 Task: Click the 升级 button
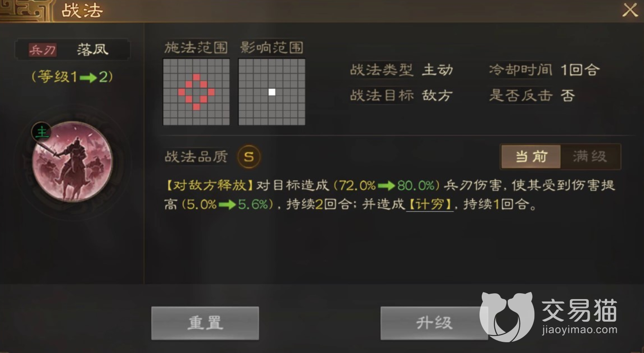(x=434, y=323)
